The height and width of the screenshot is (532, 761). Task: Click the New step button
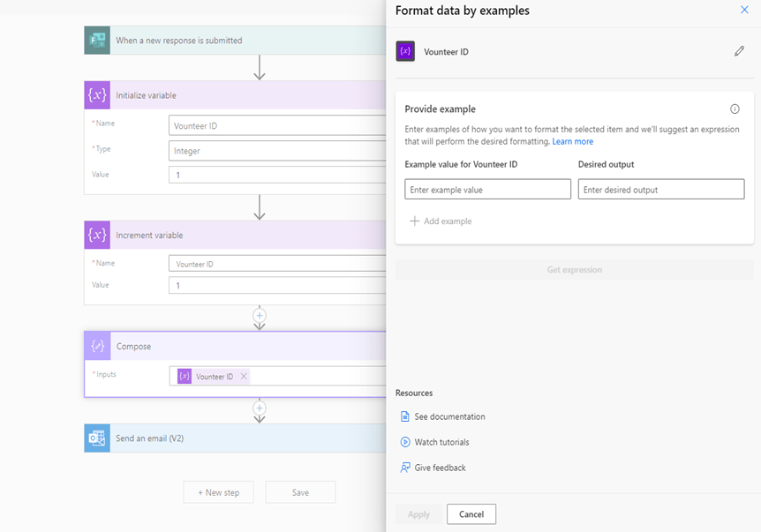218,492
